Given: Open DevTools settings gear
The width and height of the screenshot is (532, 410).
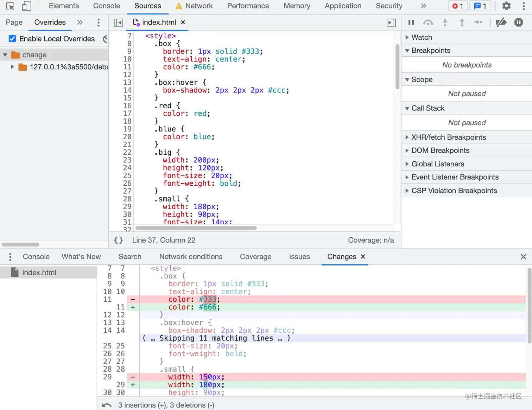Looking at the screenshot, I should (x=506, y=6).
